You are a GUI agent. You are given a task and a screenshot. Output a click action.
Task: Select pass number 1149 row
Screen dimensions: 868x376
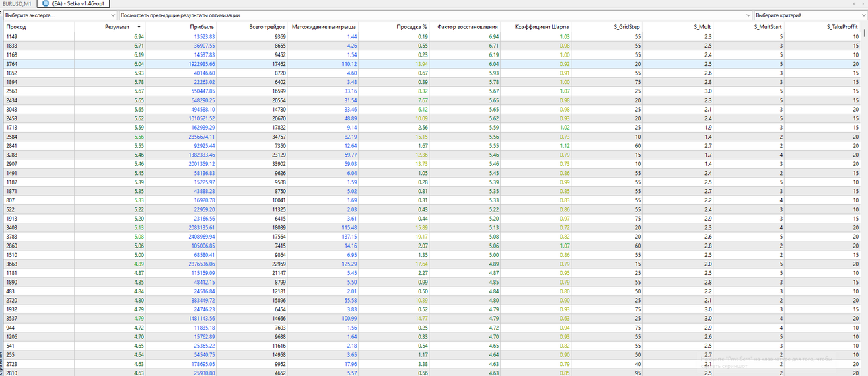[x=433, y=36]
